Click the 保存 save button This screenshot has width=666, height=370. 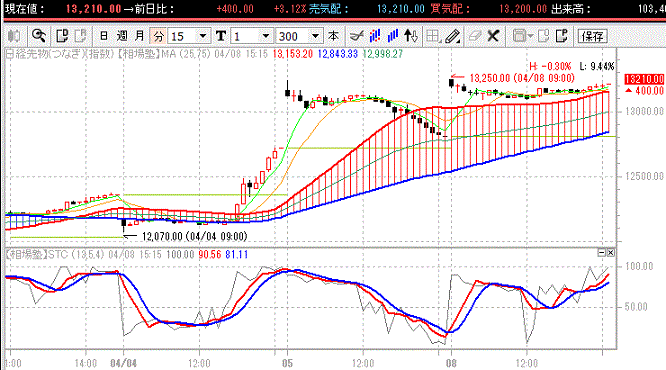593,36
